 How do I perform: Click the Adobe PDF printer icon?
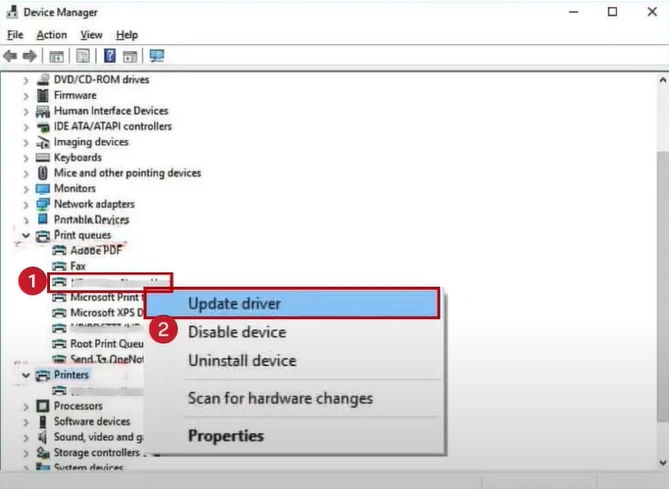click(x=59, y=250)
